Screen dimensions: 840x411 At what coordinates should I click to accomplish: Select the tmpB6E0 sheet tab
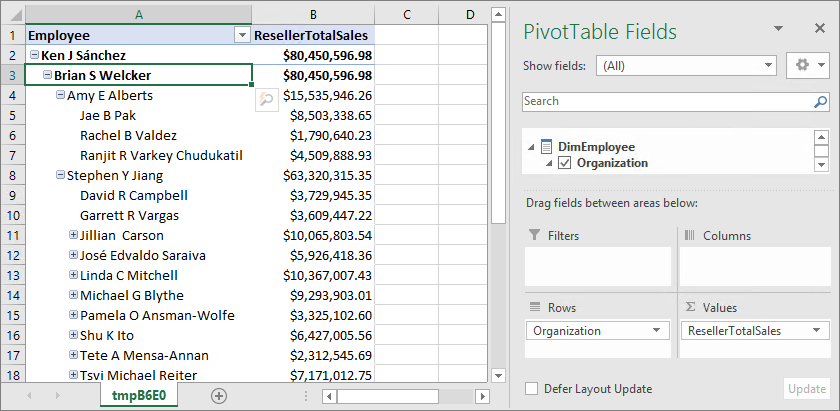pos(139,396)
